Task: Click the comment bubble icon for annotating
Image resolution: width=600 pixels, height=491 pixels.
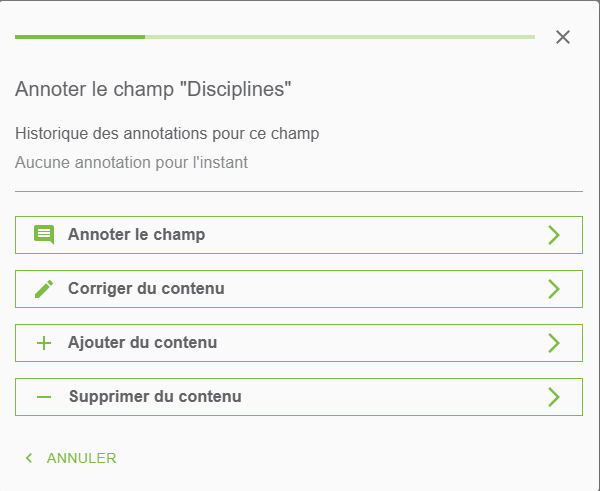Action: 44,235
